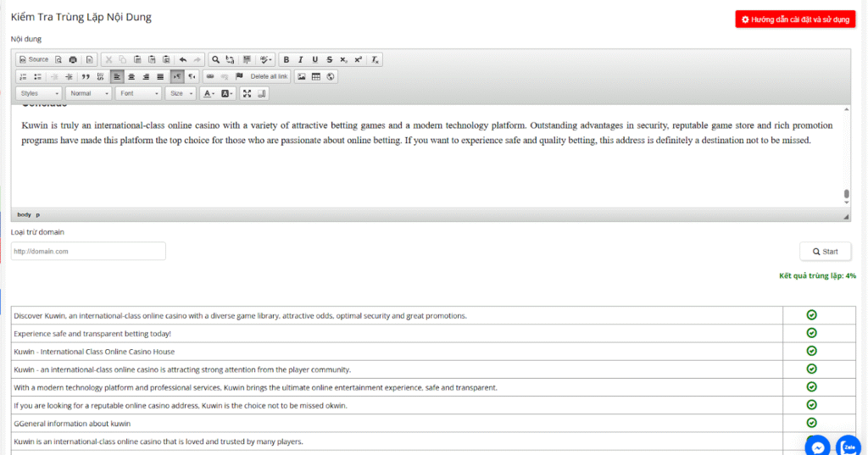Click the editor vertical scrollbar thumb
Image resolution: width=868 pixels, height=455 pixels.
point(846,194)
